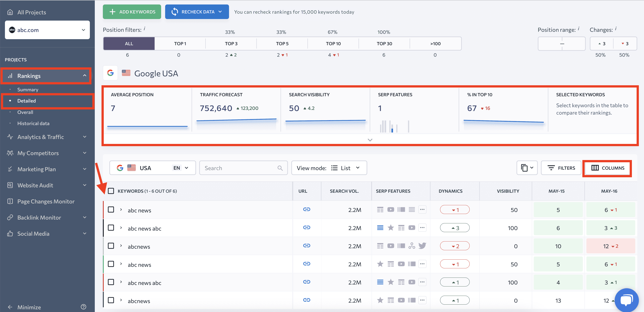
Task: Open the Columns settings button
Action: [608, 168]
